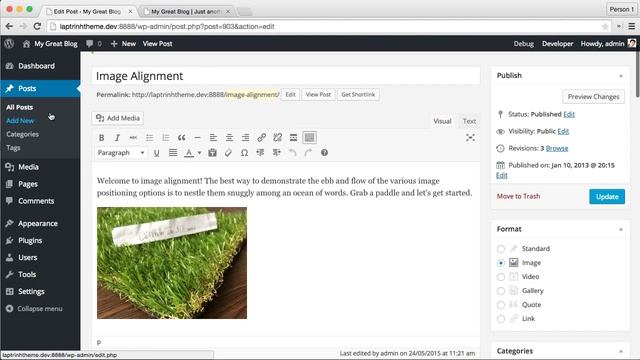Edit the post Visibility setting
This screenshot has height=360, width=640.
click(563, 131)
